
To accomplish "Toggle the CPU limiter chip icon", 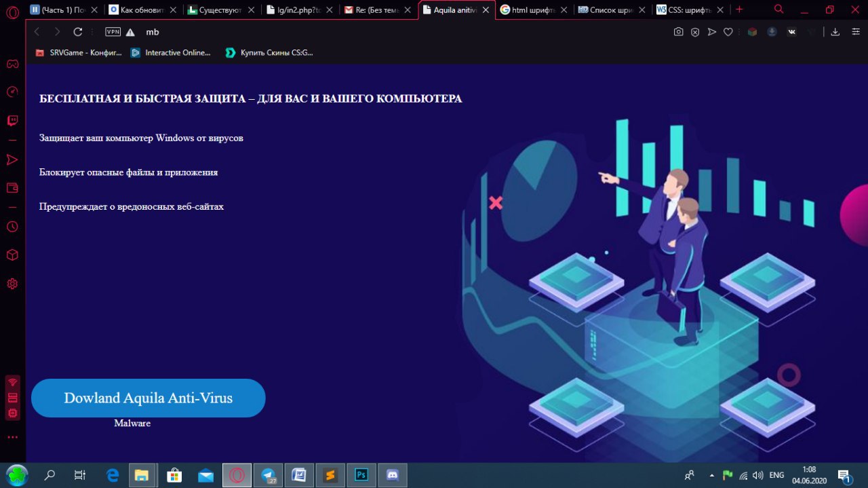I will pyautogui.click(x=12, y=413).
